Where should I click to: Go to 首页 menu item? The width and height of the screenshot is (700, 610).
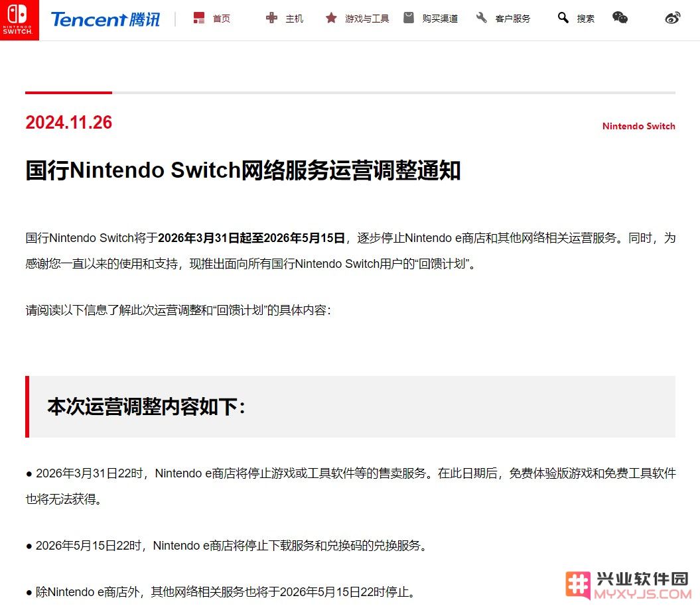[x=222, y=19]
